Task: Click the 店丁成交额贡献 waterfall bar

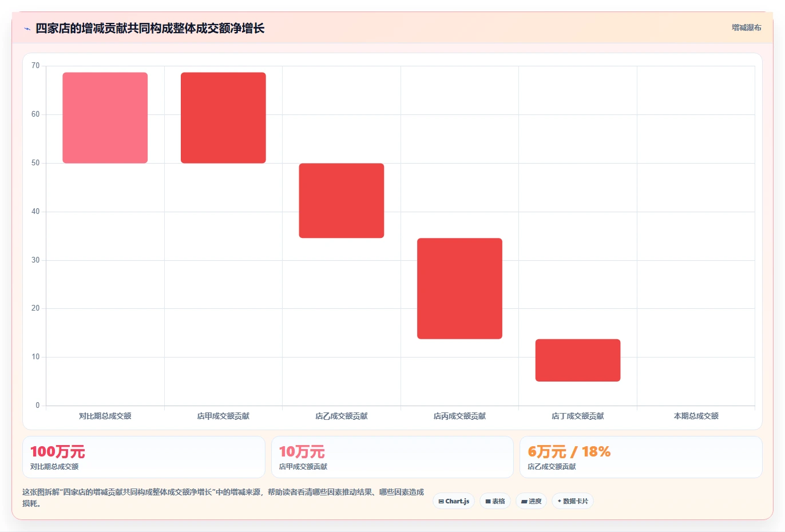Action: click(x=578, y=360)
